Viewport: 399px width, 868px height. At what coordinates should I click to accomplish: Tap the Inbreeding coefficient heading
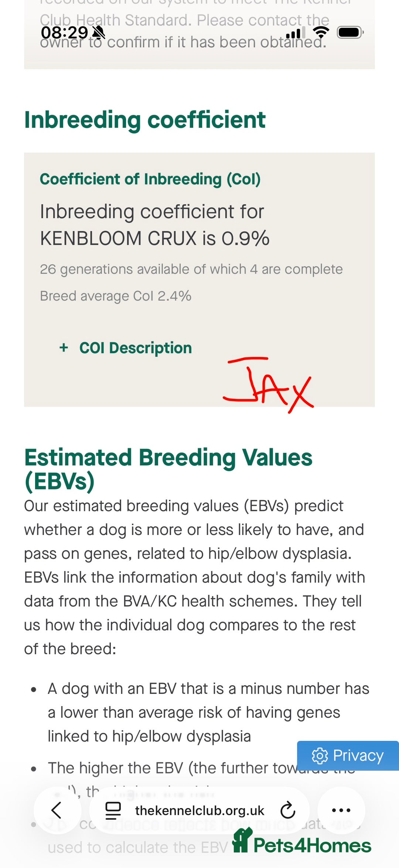click(145, 120)
